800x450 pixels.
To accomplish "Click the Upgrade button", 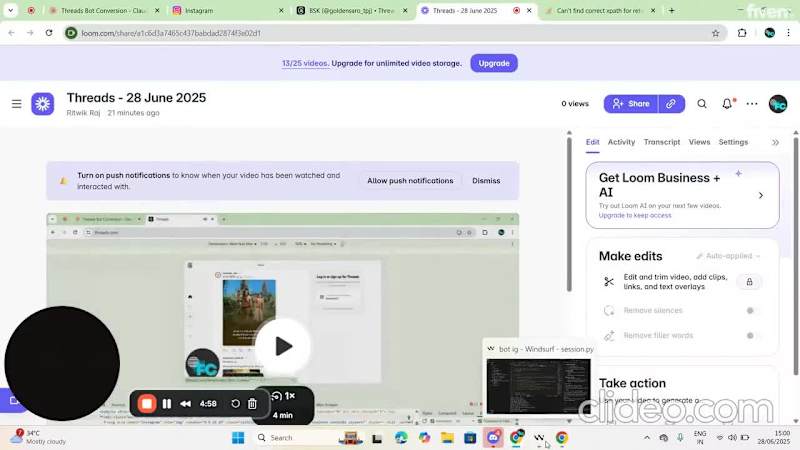I will [x=494, y=63].
